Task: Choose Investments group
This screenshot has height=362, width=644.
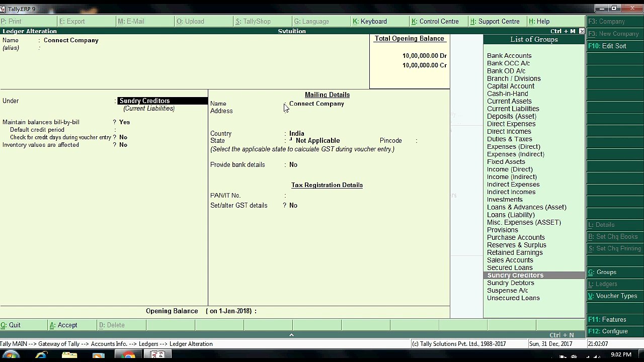Action: [x=505, y=200]
